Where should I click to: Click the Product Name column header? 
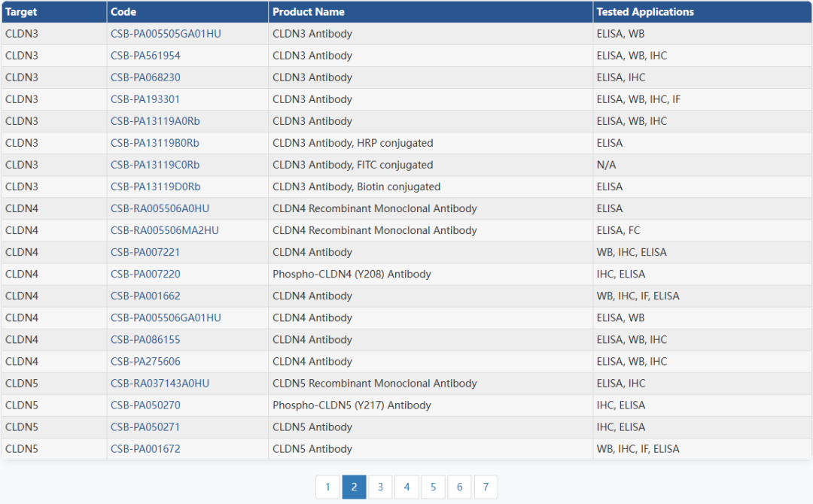click(x=309, y=12)
